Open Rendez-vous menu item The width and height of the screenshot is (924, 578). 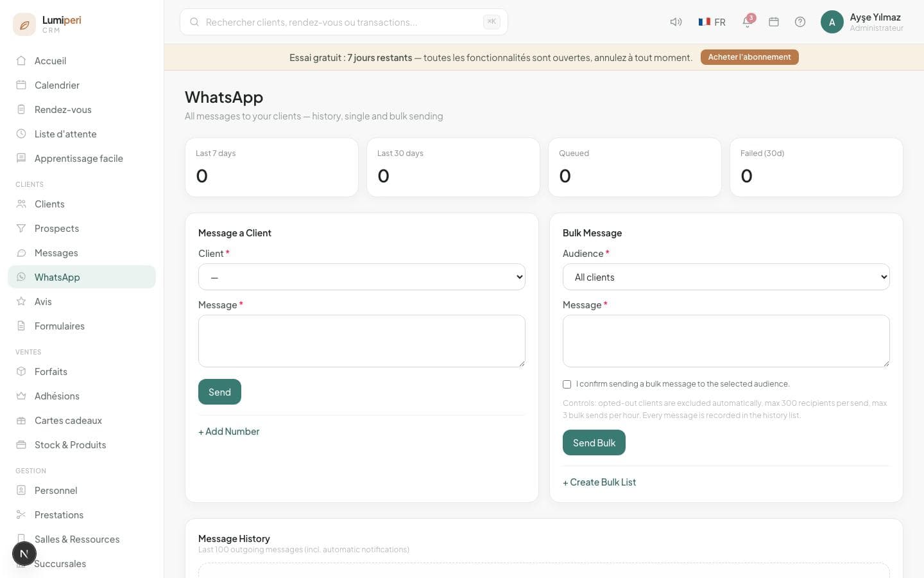(x=82, y=109)
